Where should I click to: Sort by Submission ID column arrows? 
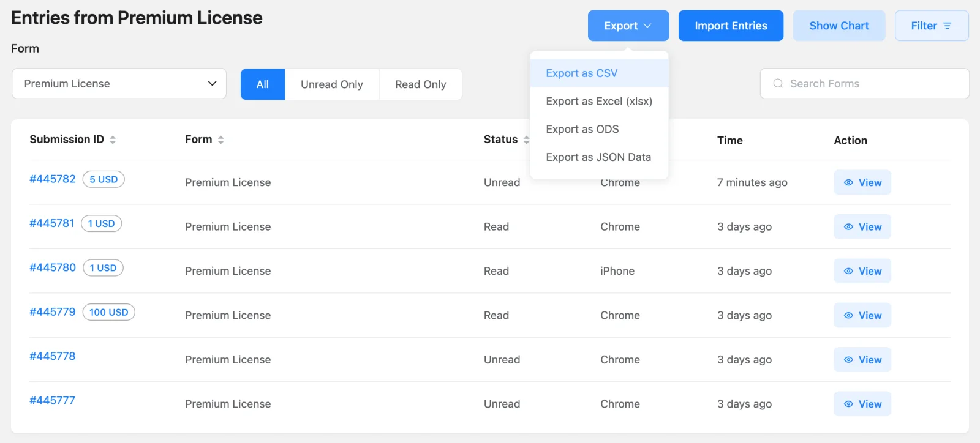point(113,140)
